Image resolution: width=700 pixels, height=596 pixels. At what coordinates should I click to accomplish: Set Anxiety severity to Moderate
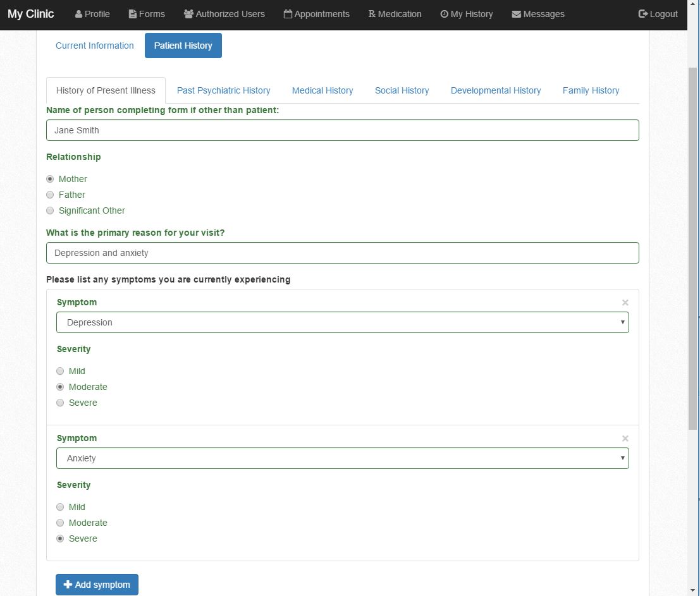[60, 523]
